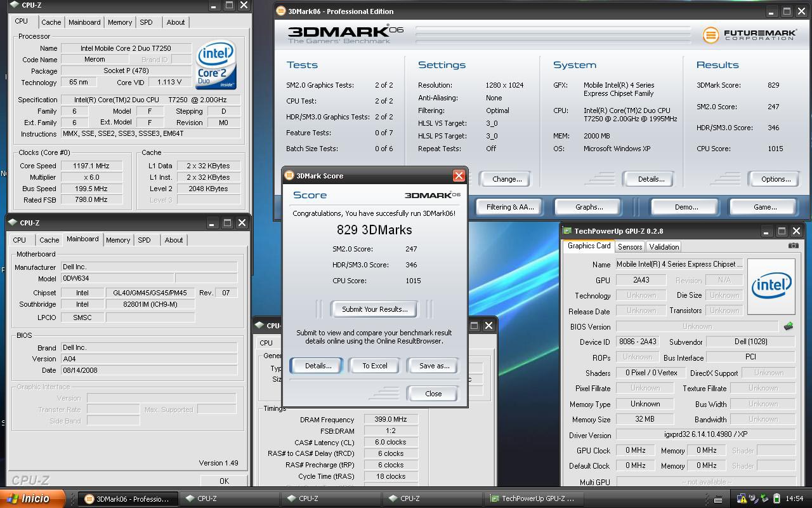The image size is (812, 508).
Task: Click the Filtering & AA... button
Action: [x=509, y=207]
